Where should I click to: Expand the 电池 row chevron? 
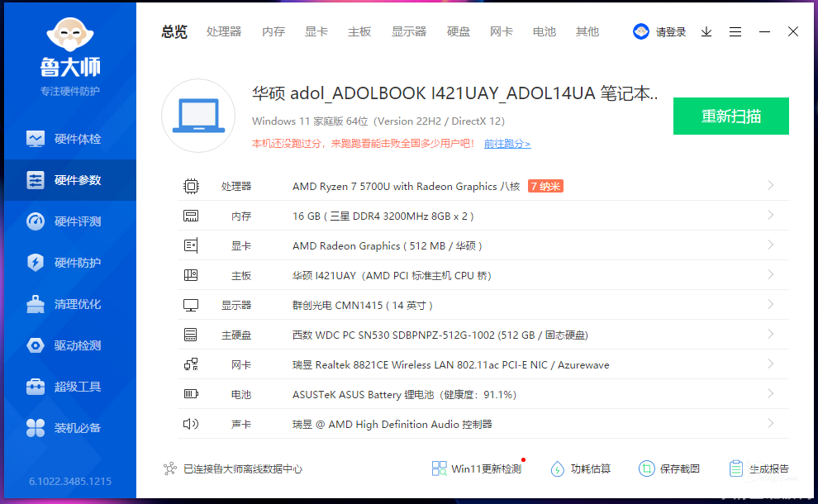(x=771, y=394)
